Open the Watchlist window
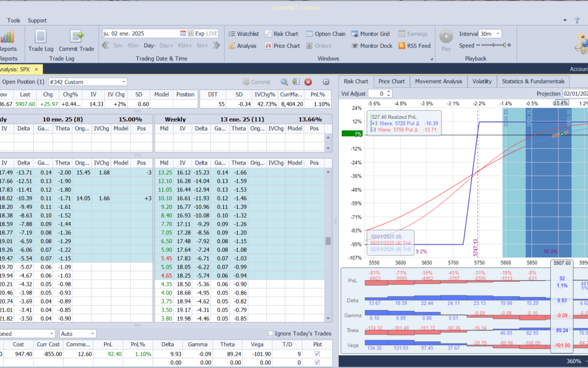Image resolution: width=588 pixels, height=368 pixels. pos(243,34)
